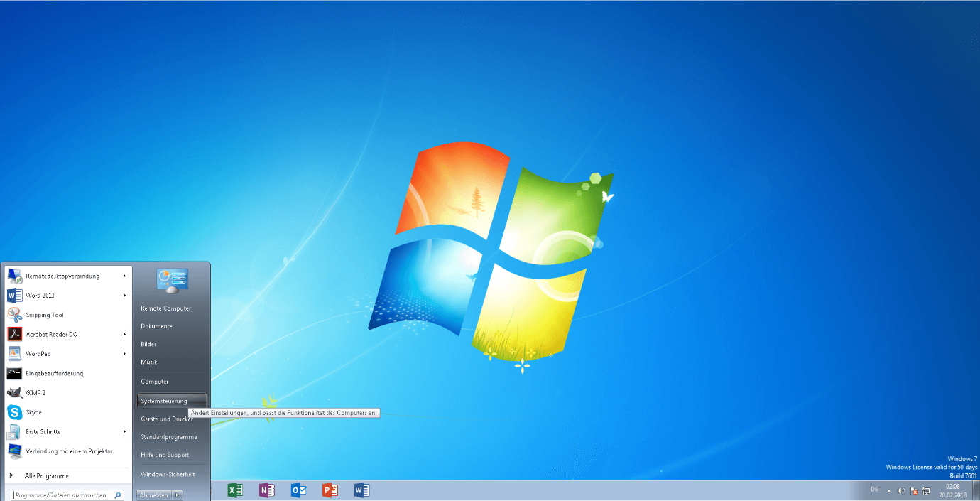Open the Systemsteuerung
This screenshot has height=501, width=980.
pyautogui.click(x=172, y=402)
